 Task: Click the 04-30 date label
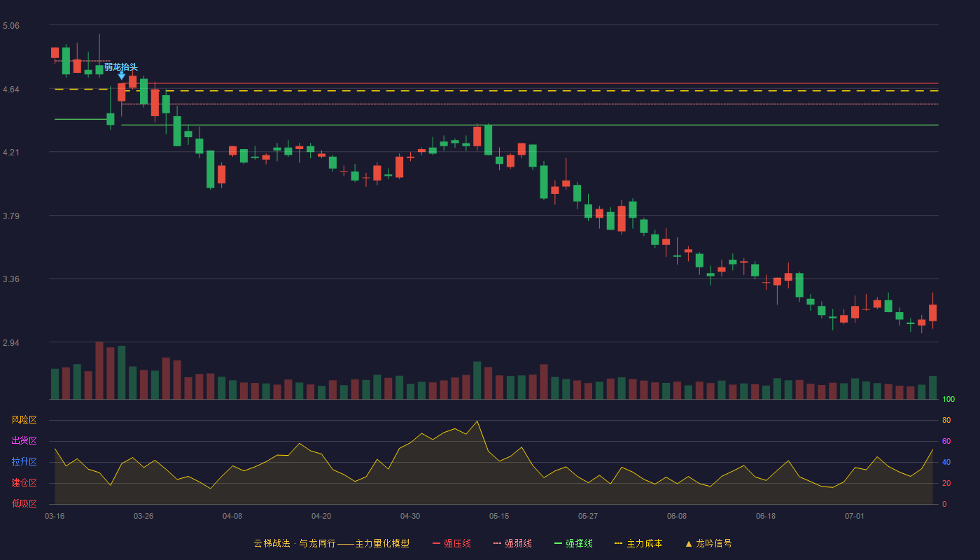coord(410,516)
